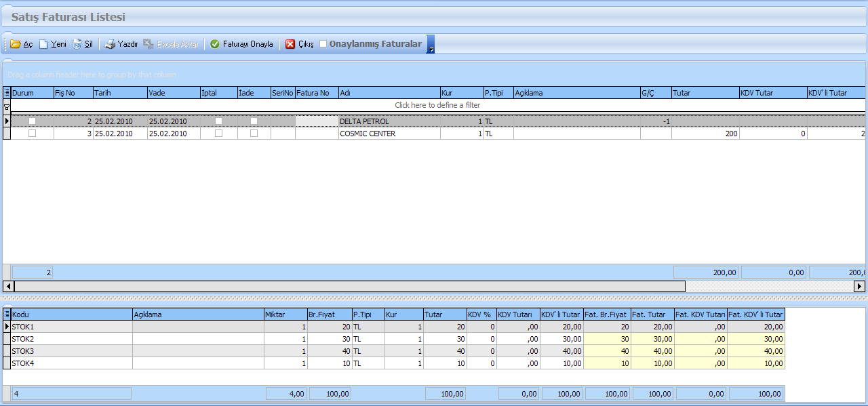Sort by Tarih column header
The height and width of the screenshot is (406, 868).
pyautogui.click(x=120, y=93)
